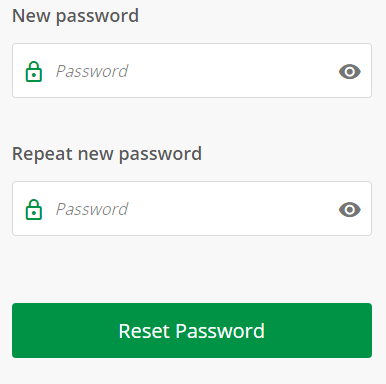This screenshot has width=386, height=384.
Task: Focus the New password input field
Action: [x=192, y=71]
